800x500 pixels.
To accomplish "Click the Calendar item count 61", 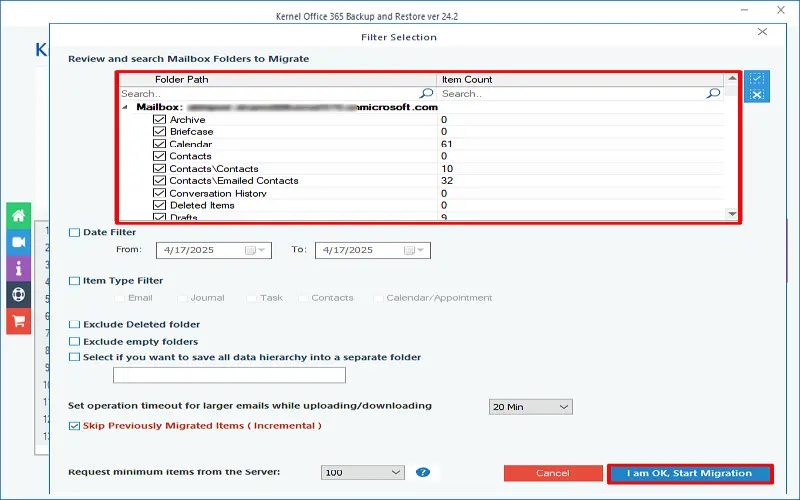I will pos(447,144).
